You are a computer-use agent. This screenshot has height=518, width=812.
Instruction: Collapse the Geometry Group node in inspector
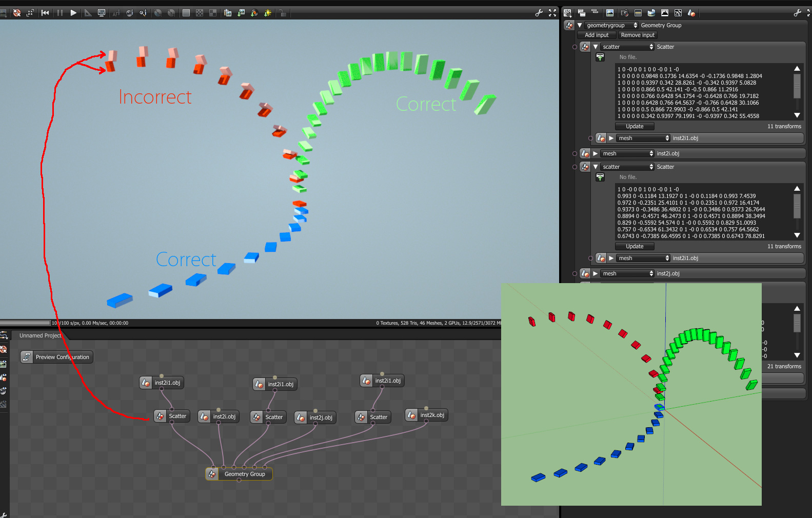580,25
